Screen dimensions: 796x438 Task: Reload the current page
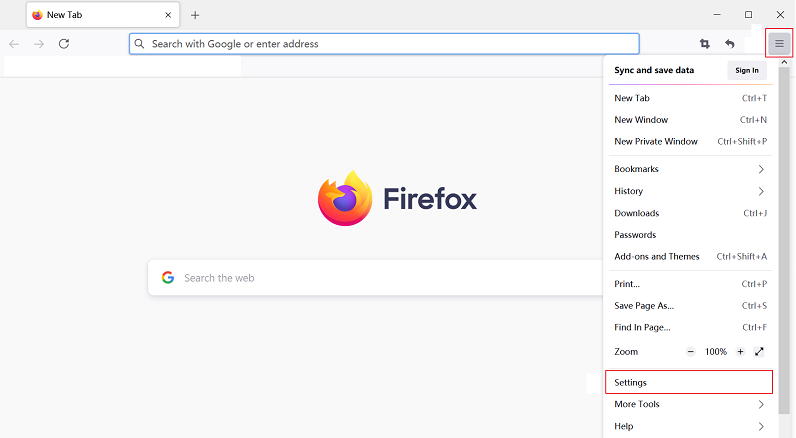[x=64, y=44]
